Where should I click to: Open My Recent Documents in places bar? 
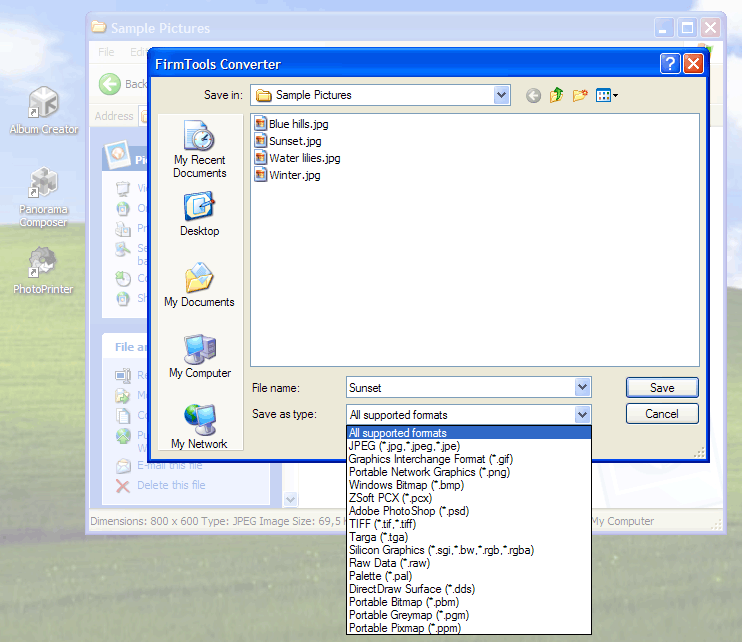click(199, 149)
